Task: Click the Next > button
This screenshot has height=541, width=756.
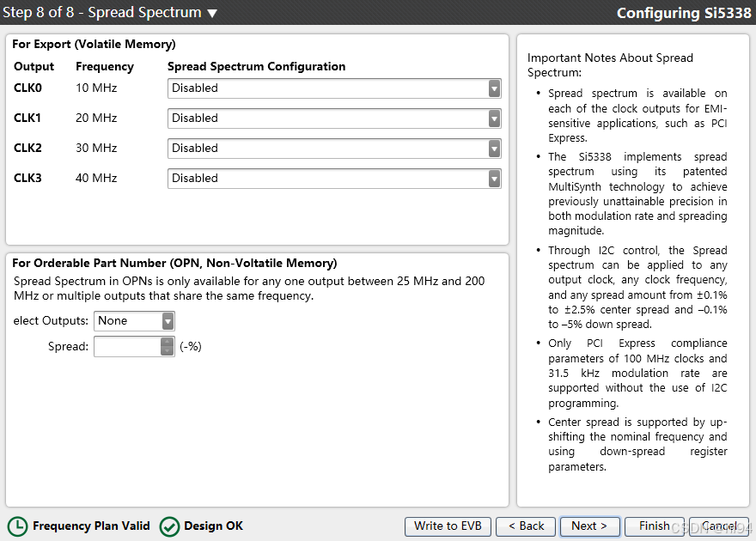Action: [x=589, y=526]
